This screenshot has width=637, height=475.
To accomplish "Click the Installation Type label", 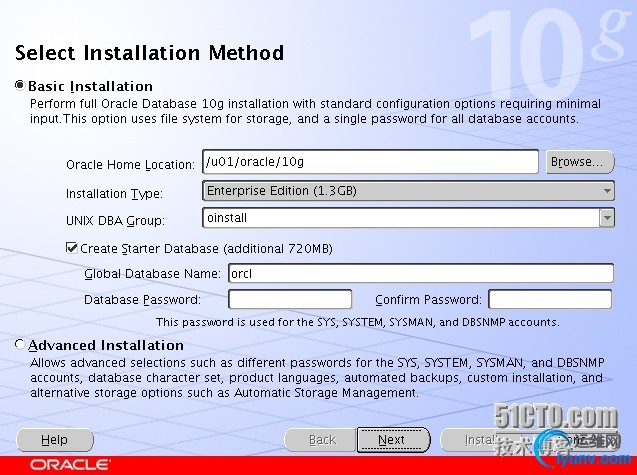I will pyautogui.click(x=114, y=193).
